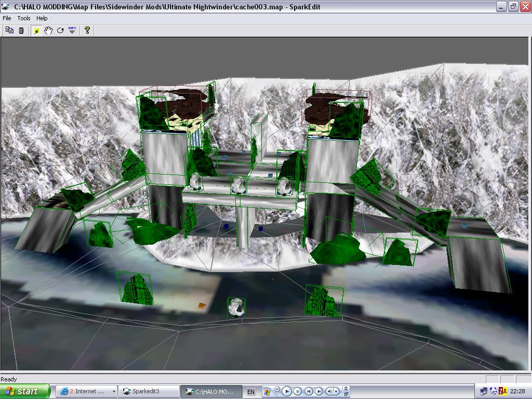Switch to the Sparkedit3 taskbar window

(149, 391)
